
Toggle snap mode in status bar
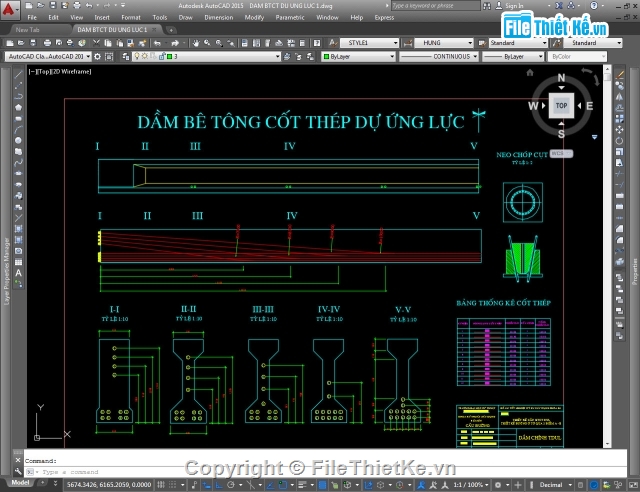tap(173, 485)
